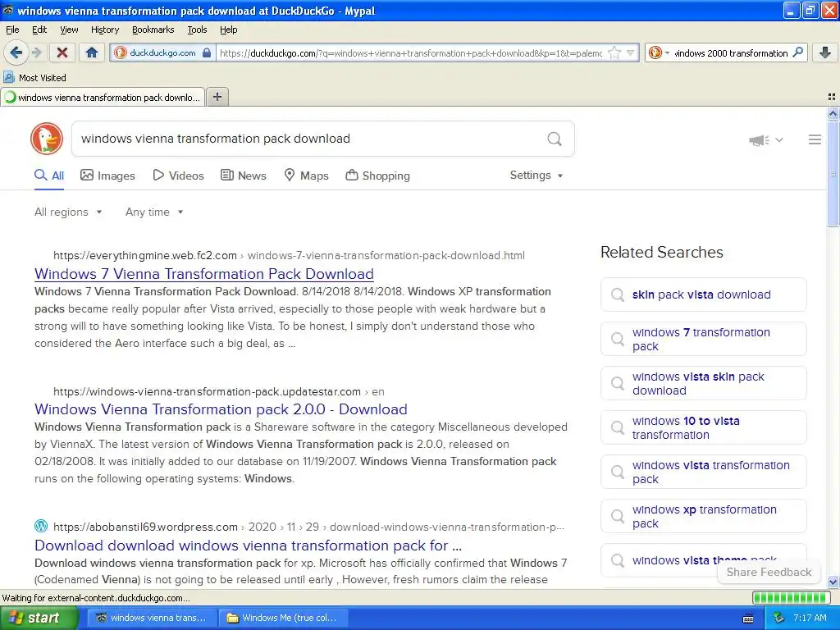Open the Downloads arrow button

tap(825, 52)
